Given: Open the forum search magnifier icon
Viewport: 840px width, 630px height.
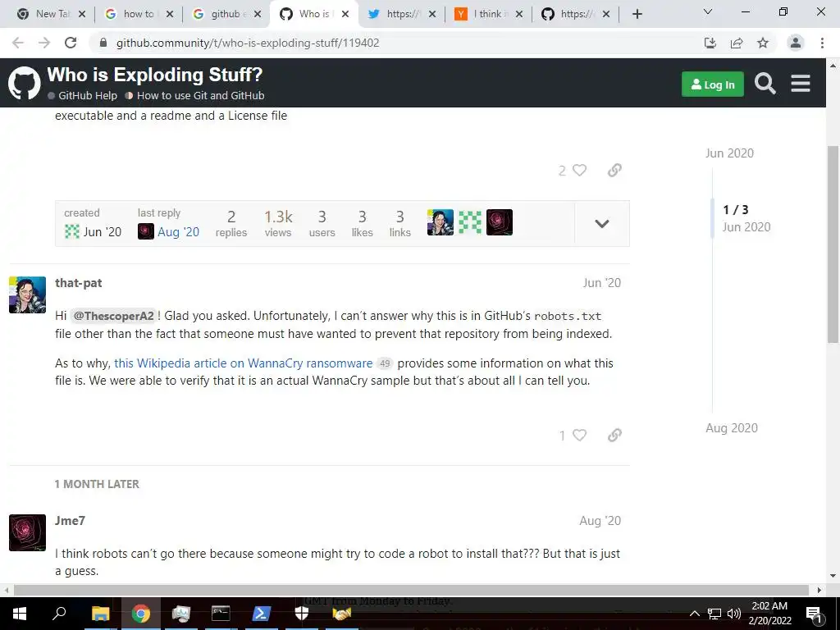Looking at the screenshot, I should point(765,84).
